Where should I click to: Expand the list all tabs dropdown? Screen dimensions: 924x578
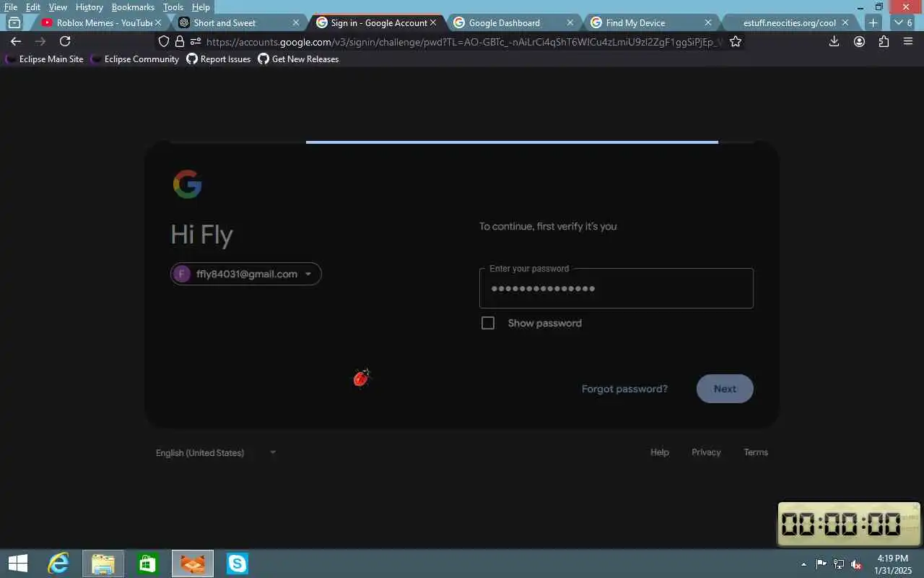903,22
